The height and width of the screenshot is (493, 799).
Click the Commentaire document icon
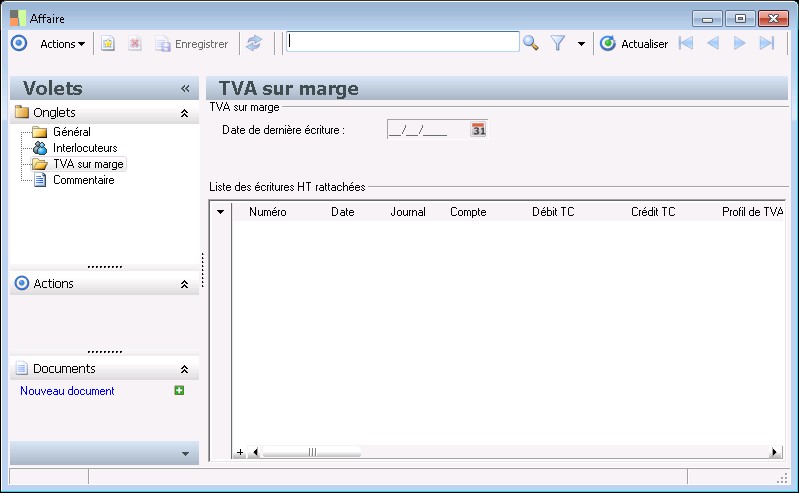pyautogui.click(x=40, y=180)
